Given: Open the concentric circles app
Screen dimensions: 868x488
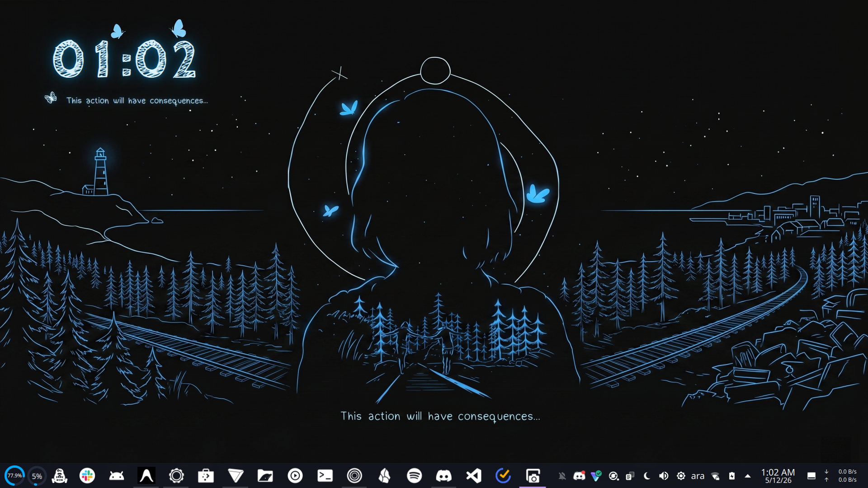Looking at the screenshot, I should pyautogui.click(x=354, y=476).
